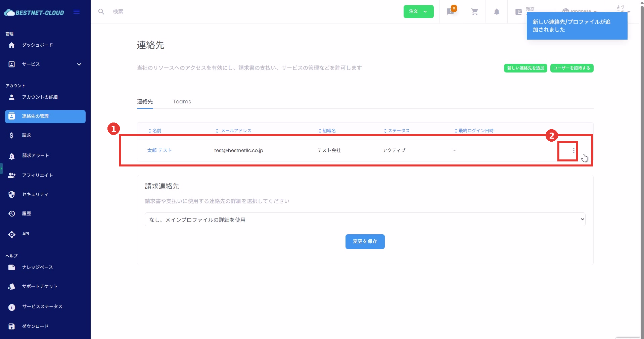The height and width of the screenshot is (339, 644).
Task: Open the three-dot menu for 太郎 テスト
Action: point(573,150)
